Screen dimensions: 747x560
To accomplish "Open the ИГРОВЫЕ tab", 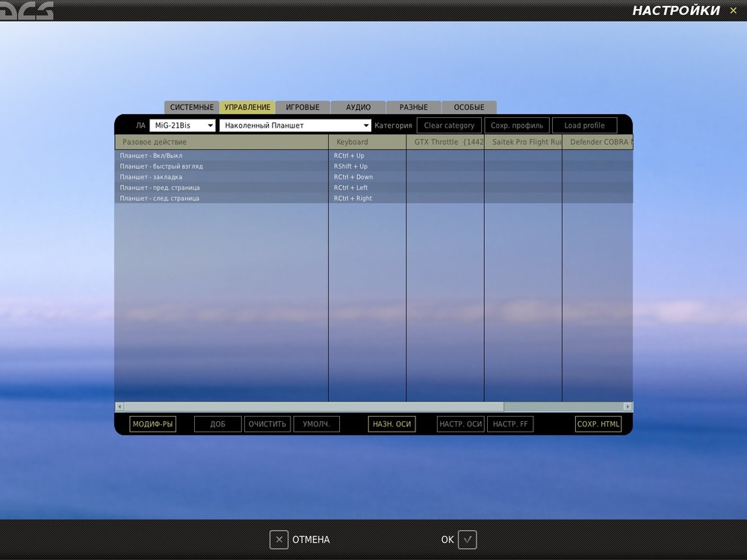I will pyautogui.click(x=302, y=107).
